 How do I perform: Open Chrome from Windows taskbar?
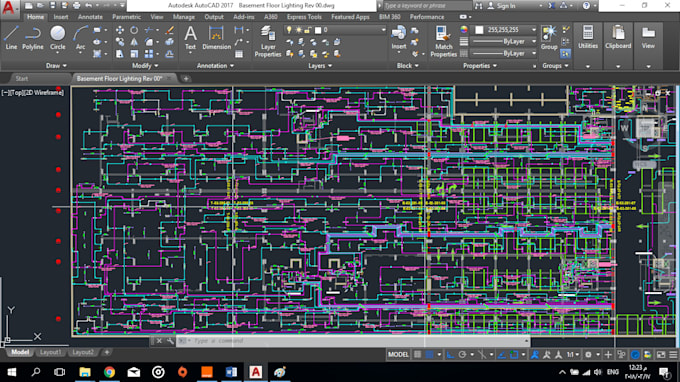pos(109,372)
